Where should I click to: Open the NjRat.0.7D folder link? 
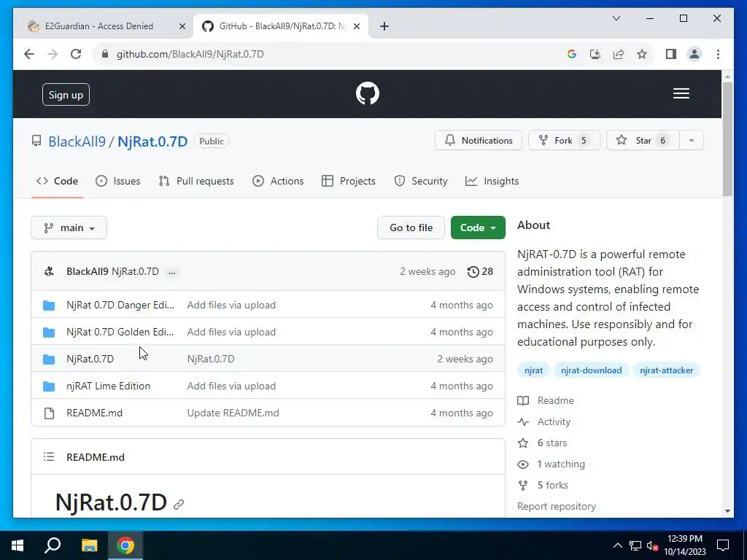(90, 359)
